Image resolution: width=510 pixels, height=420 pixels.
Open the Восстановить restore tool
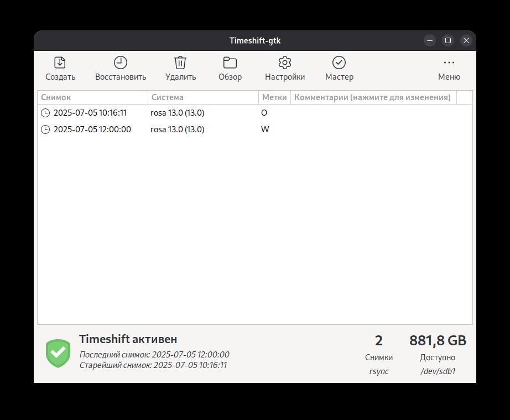click(121, 69)
